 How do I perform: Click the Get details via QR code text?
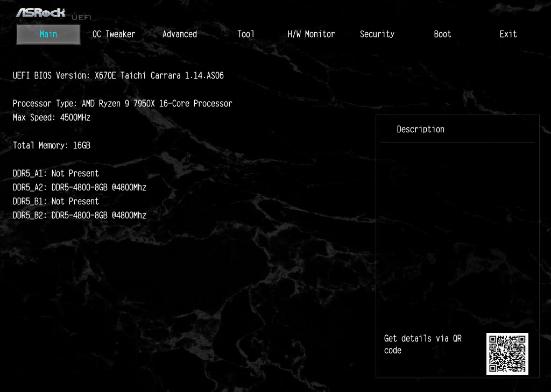(x=423, y=344)
